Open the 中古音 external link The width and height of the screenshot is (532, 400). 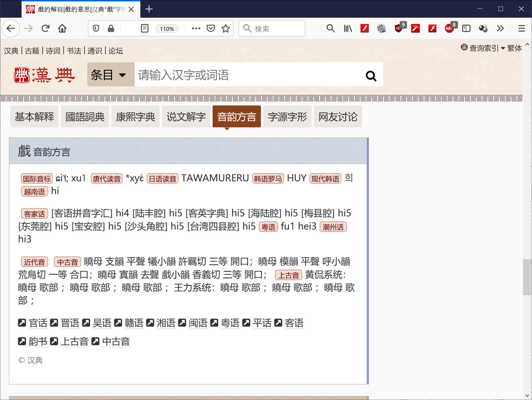pos(116,342)
